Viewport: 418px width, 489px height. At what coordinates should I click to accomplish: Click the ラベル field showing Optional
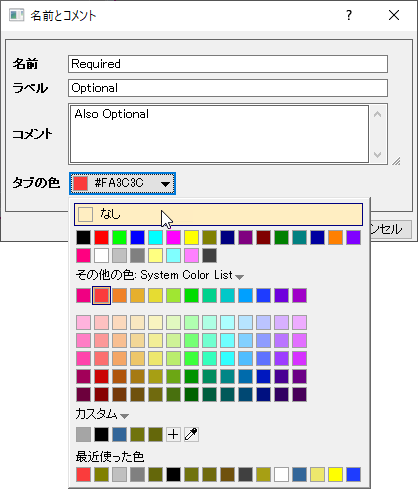[228, 88]
